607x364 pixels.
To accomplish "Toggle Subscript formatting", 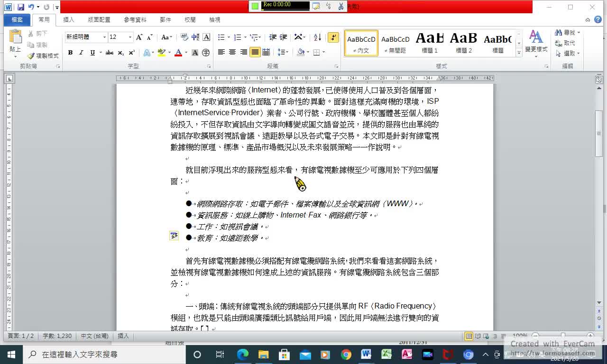I will 121,53.
